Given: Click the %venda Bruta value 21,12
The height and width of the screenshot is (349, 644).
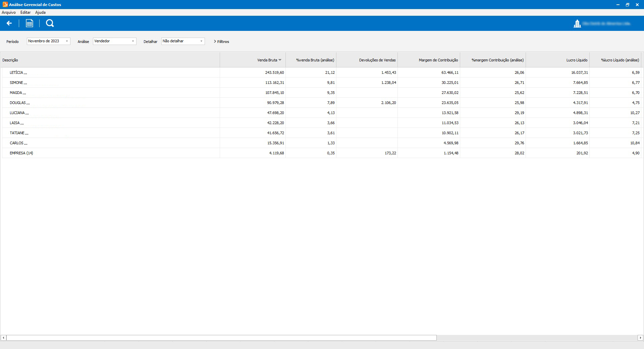Looking at the screenshot, I should pos(330,72).
